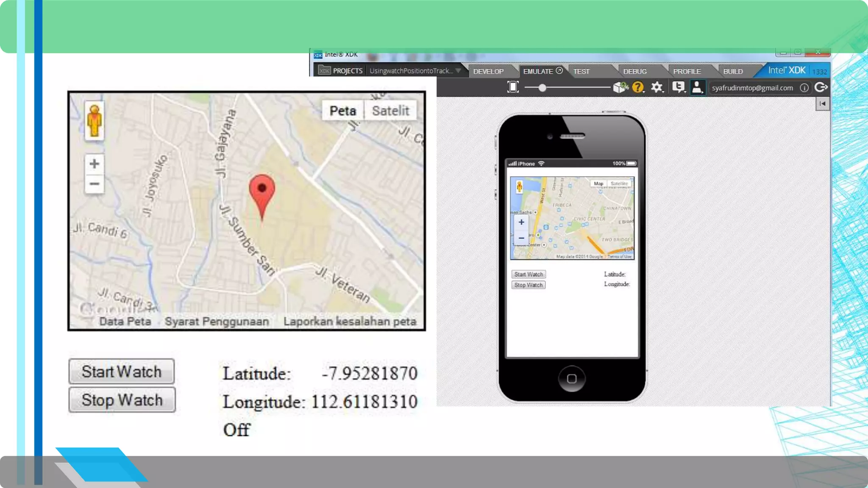Open the BUILD tab

[x=733, y=71]
